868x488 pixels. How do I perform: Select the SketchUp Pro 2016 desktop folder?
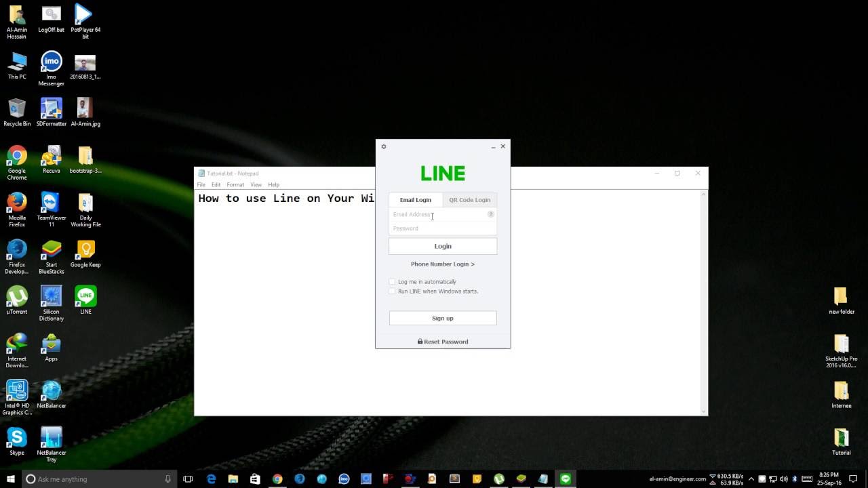[x=841, y=351]
